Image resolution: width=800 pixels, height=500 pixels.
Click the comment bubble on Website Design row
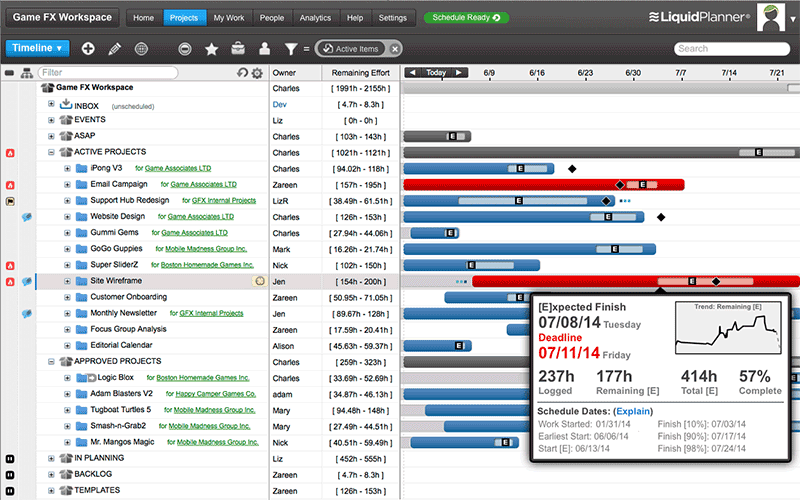point(27,217)
